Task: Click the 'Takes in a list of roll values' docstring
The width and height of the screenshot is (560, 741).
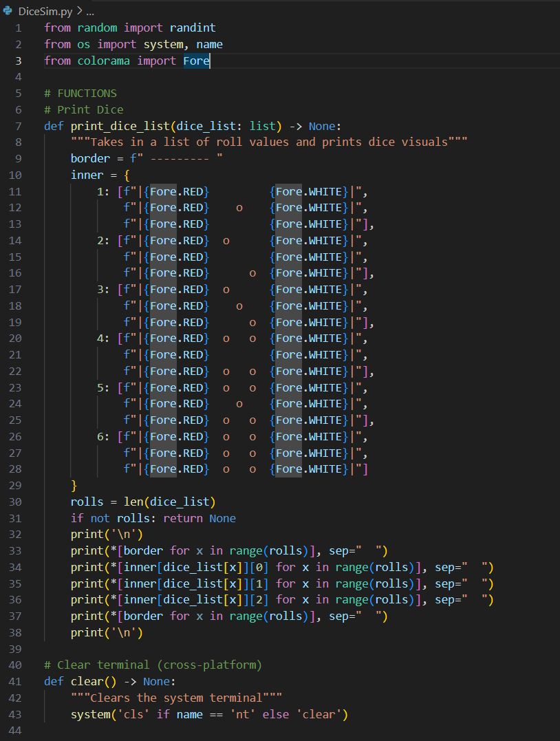Action: coord(269,142)
